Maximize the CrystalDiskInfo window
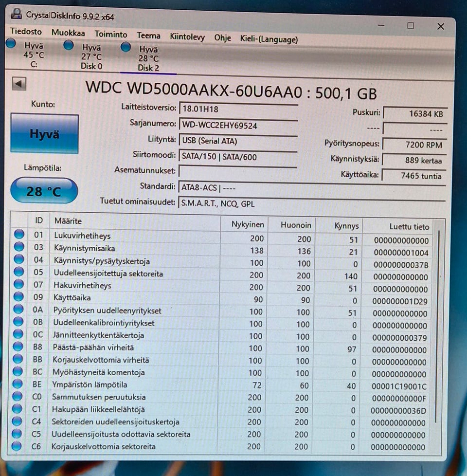467x476 pixels. tap(411, 26)
